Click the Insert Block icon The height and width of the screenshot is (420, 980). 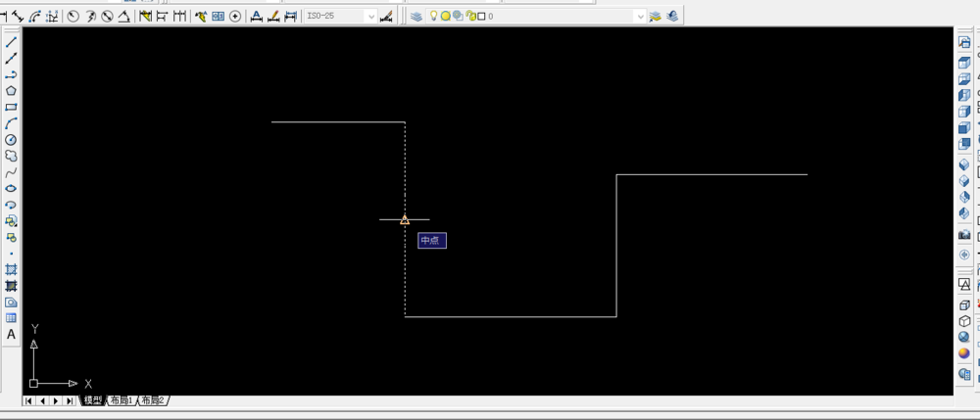[x=11, y=221]
